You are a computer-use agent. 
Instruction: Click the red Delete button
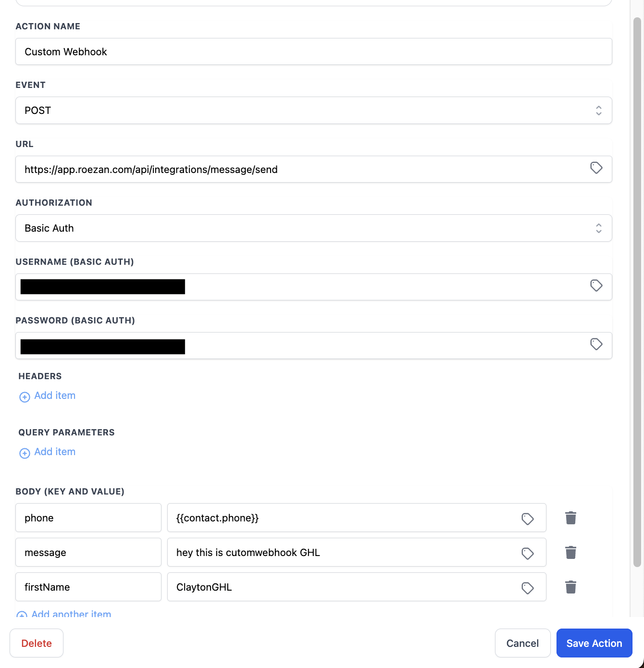(x=37, y=643)
